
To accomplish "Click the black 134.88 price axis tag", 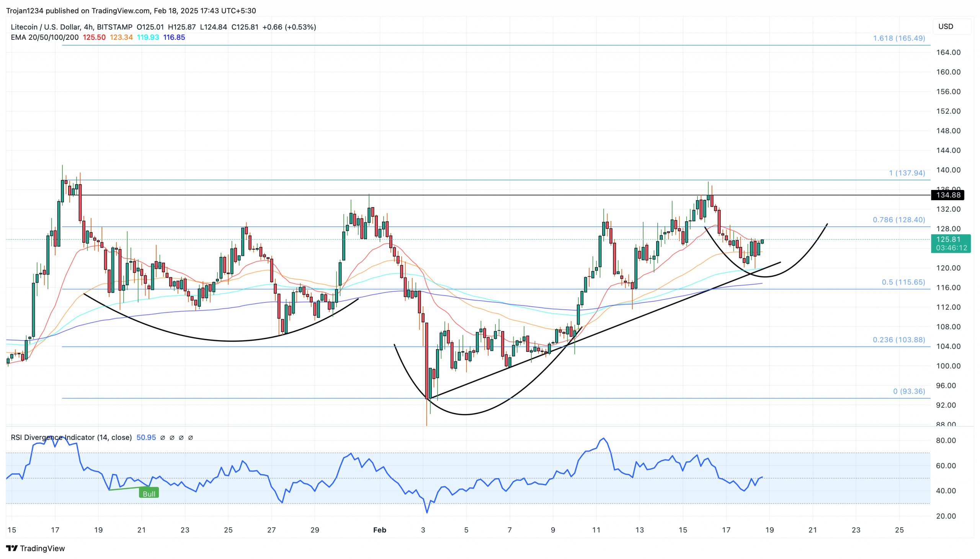I will 947,195.
